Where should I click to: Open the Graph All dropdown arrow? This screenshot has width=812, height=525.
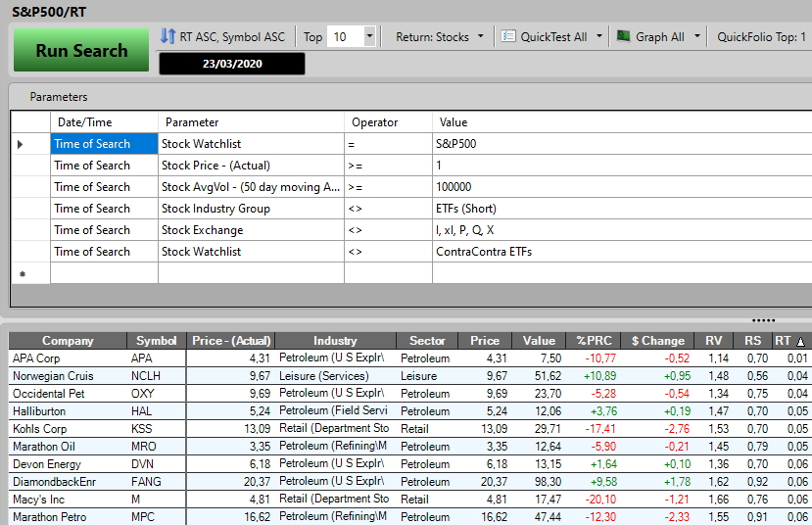[697, 37]
